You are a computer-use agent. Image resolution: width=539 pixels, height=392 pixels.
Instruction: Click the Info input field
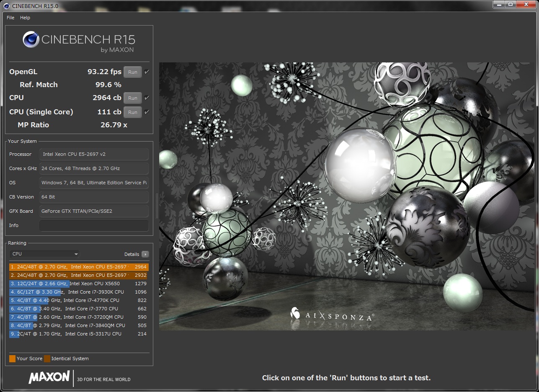coord(94,225)
